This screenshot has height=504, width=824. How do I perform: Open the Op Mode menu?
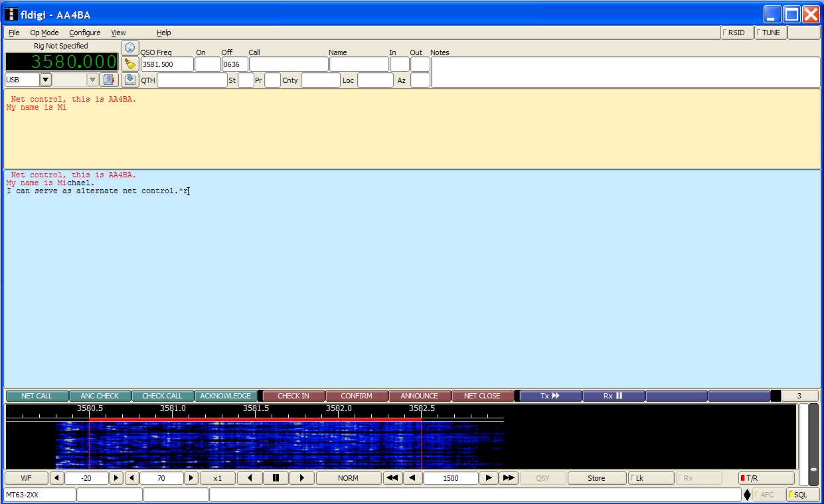(x=44, y=33)
